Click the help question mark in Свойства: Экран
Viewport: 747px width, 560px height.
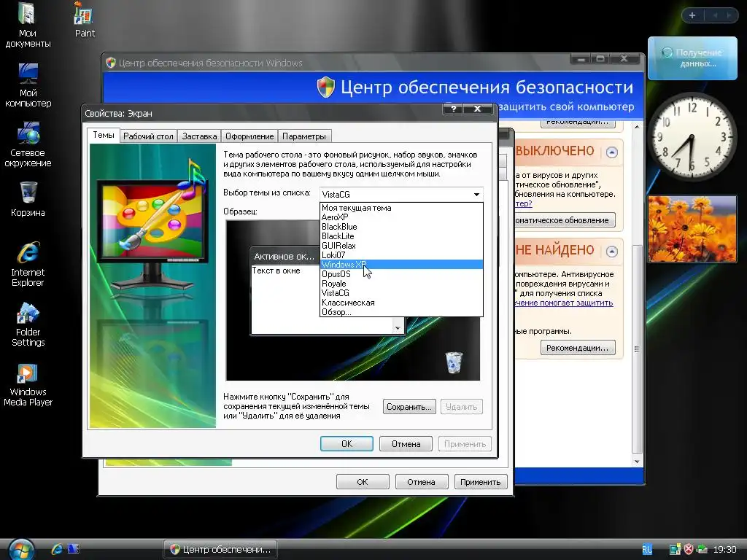pyautogui.click(x=454, y=109)
